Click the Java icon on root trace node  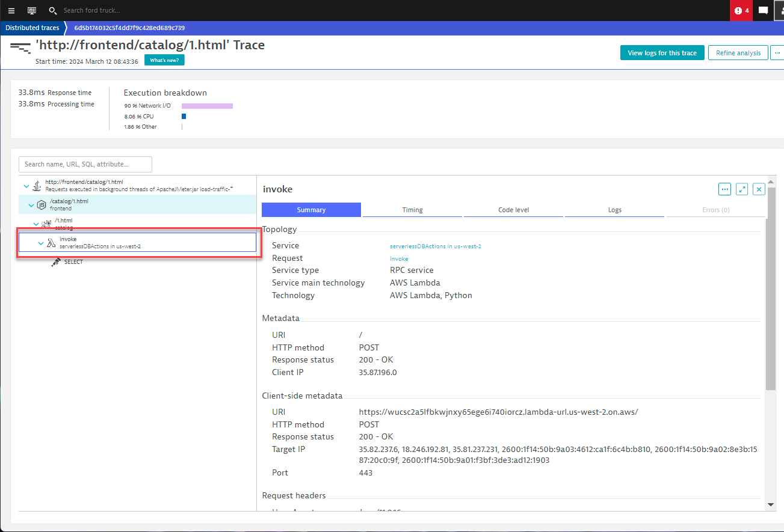click(37, 186)
